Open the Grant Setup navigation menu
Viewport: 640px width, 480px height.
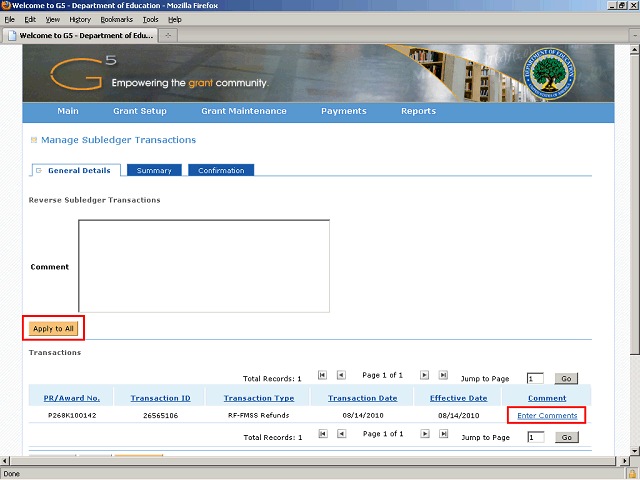[x=140, y=111]
